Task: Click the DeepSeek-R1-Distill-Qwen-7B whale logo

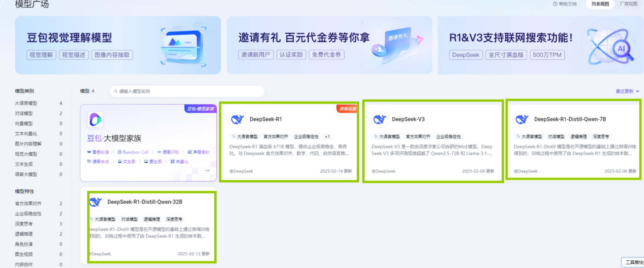Action: click(522, 119)
